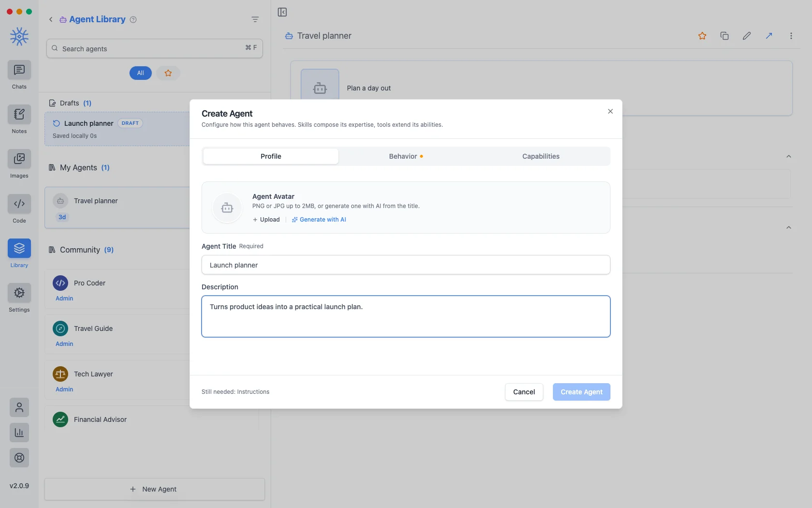Collapse the Drafts group header
This screenshot has width=812, height=508.
click(x=70, y=103)
